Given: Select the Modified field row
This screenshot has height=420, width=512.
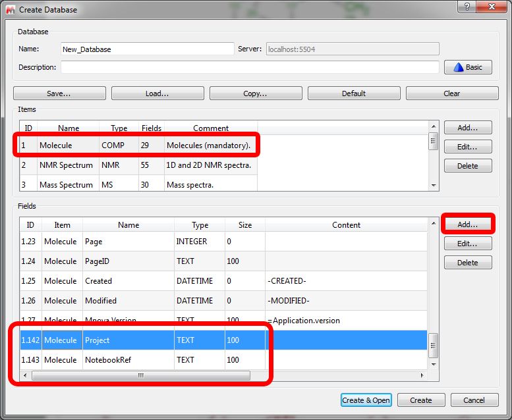Looking at the screenshot, I should click(223, 301).
